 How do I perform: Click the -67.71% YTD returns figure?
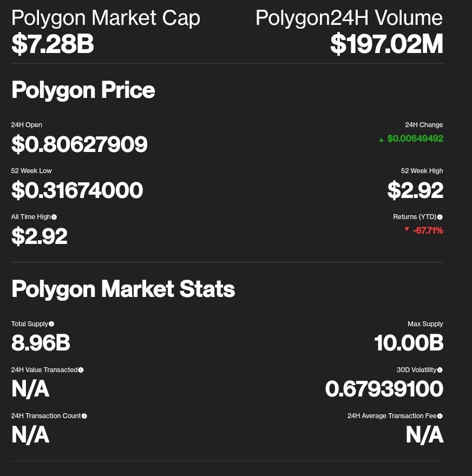428,231
